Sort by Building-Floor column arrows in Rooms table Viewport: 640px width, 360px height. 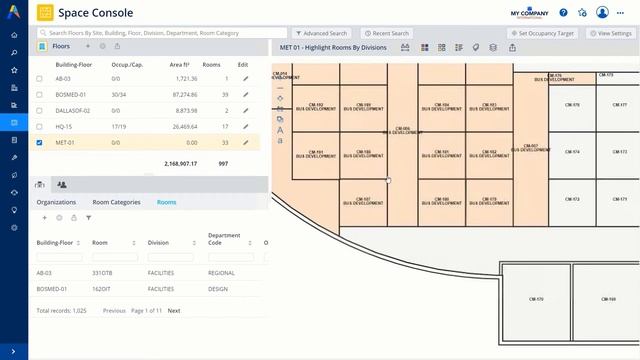78,243
